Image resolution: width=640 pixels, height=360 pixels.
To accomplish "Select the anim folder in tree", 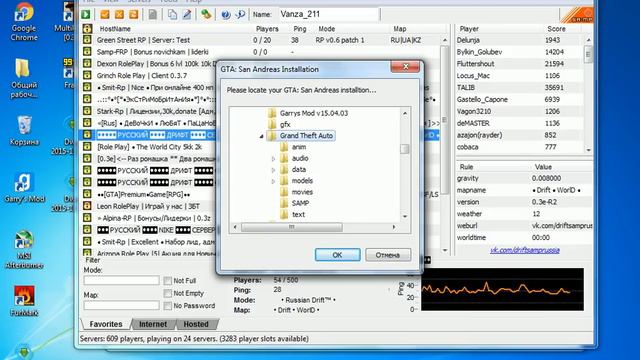I will coord(299,147).
